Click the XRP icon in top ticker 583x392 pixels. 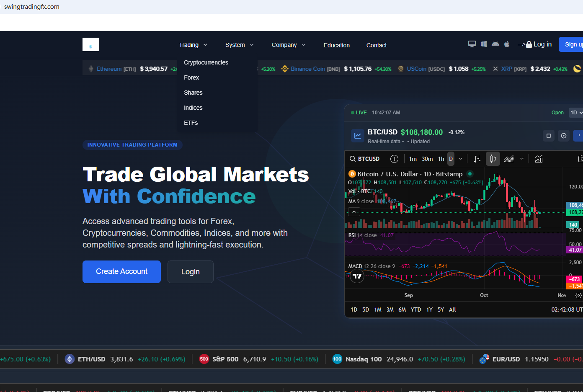[x=495, y=69]
